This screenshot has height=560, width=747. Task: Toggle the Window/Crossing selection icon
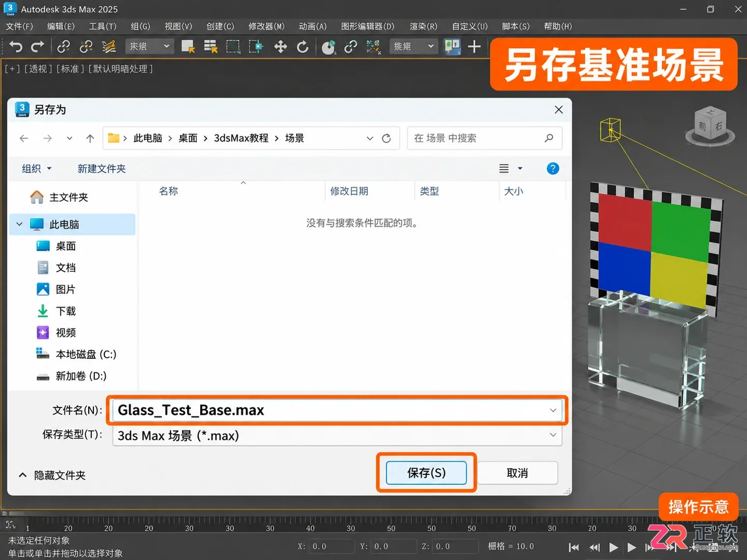tap(256, 47)
